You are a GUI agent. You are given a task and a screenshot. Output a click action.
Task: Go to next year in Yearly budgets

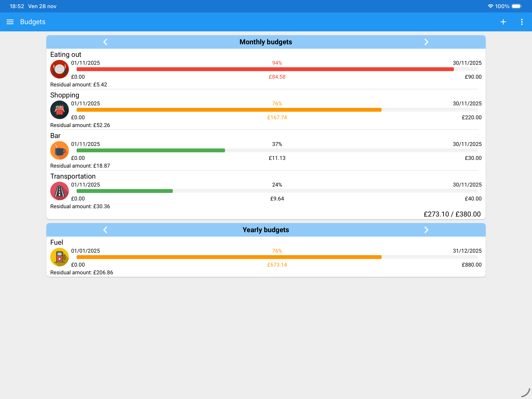point(426,230)
